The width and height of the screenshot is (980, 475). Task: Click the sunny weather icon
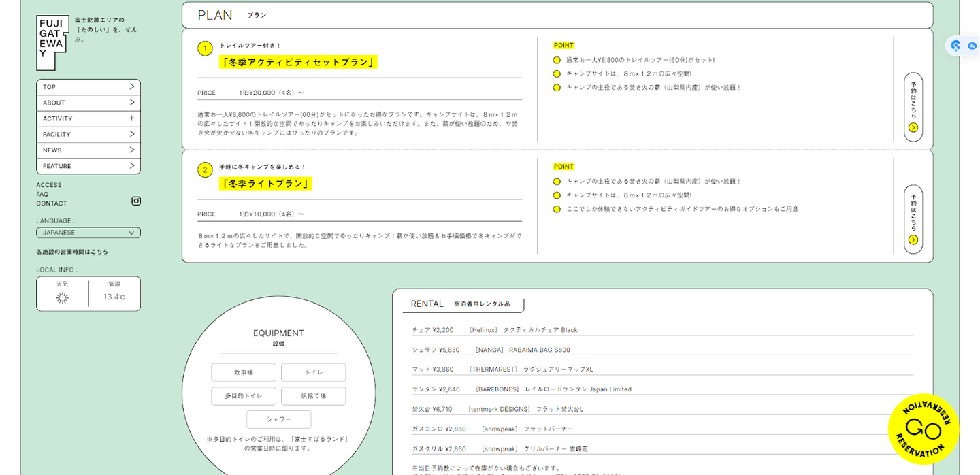(x=62, y=297)
